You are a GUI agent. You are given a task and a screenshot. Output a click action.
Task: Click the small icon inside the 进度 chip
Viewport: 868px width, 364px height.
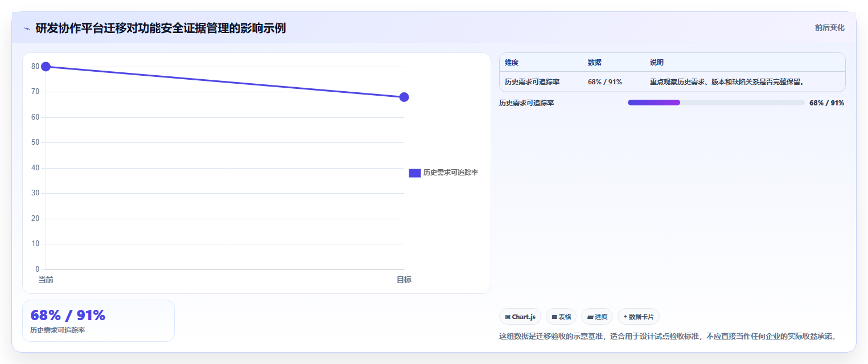pyautogui.click(x=590, y=317)
